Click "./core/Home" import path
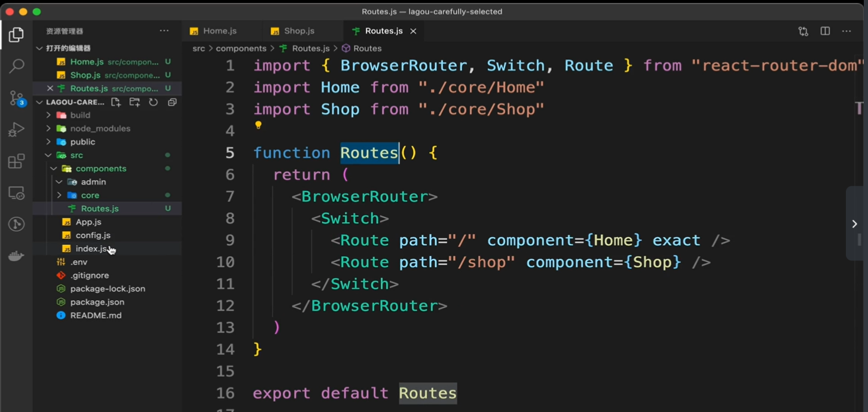 click(x=481, y=87)
